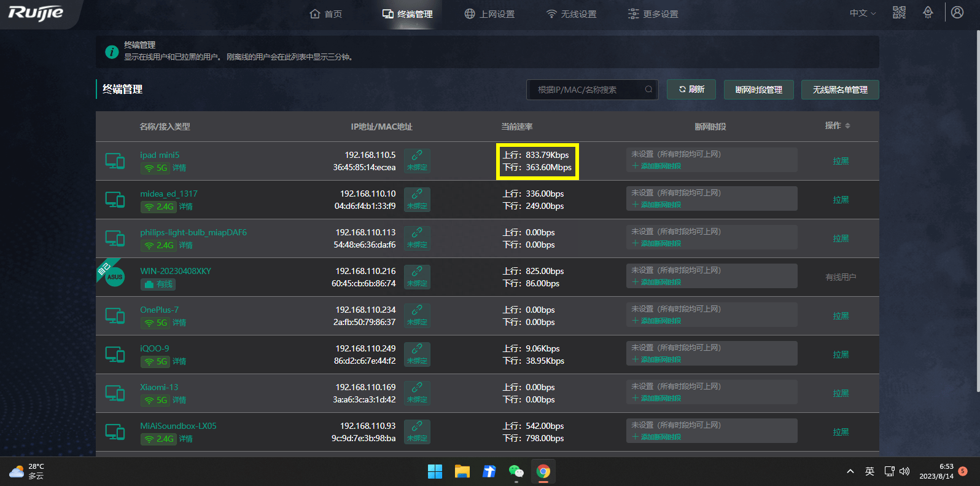The image size is (980, 486).
Task: Open 详情 for OnePlus-7
Action: pos(179,323)
